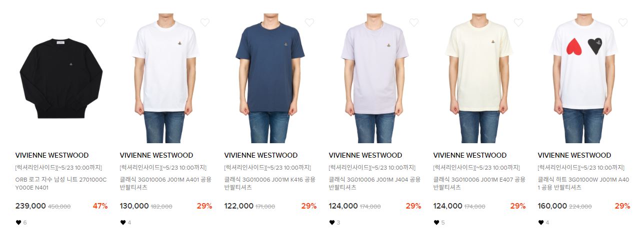This screenshot has height=234, width=644.
Task: Click the filled heart showing 5 likes
Action: (x=436, y=223)
